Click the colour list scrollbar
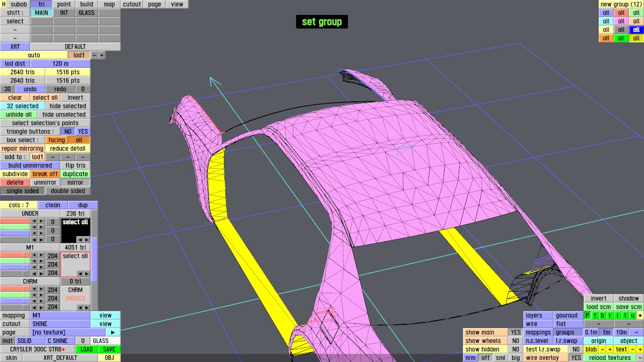The width and height of the screenshot is (644, 362). tap(94, 260)
